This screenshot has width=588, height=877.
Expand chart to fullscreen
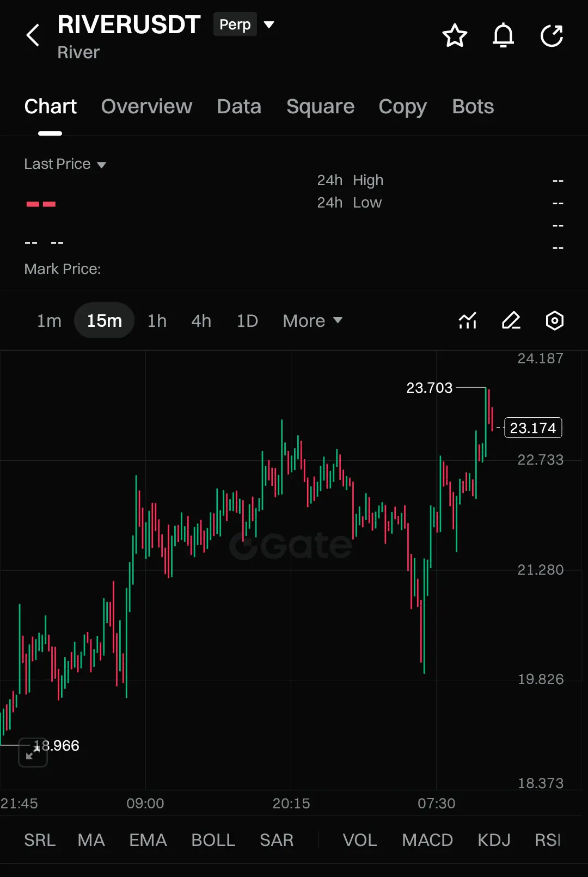(x=33, y=752)
